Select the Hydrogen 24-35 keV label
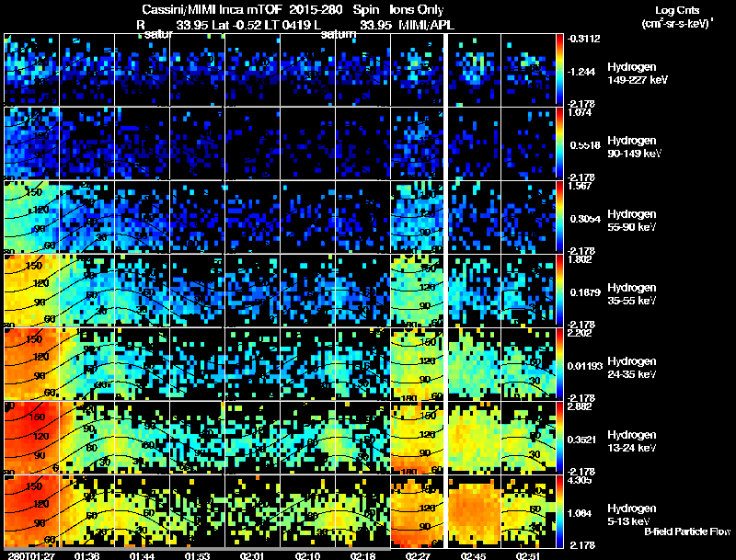Viewport: 736px width, 560px height. 632,368
